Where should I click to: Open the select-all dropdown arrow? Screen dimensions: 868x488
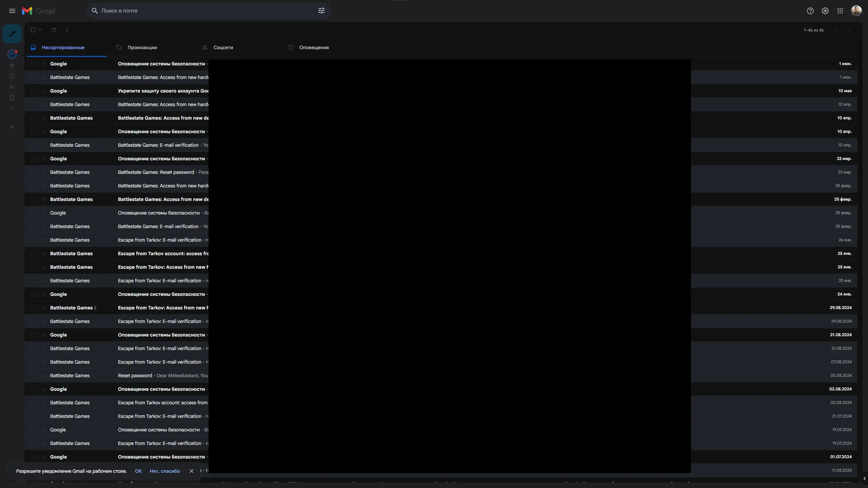[40, 30]
